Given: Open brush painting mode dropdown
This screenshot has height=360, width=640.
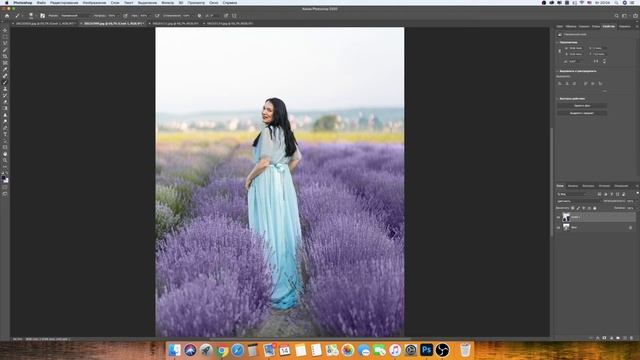Looking at the screenshot, I should [75, 16].
